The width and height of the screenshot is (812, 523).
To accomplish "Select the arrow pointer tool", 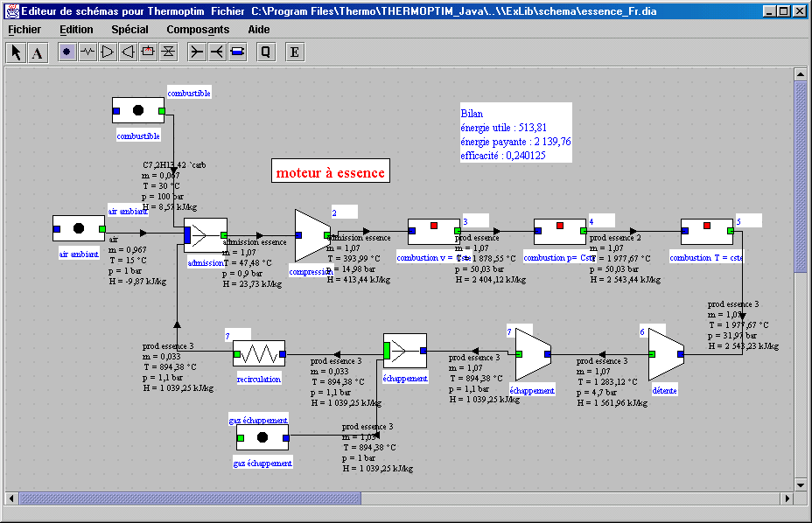I will (17, 52).
